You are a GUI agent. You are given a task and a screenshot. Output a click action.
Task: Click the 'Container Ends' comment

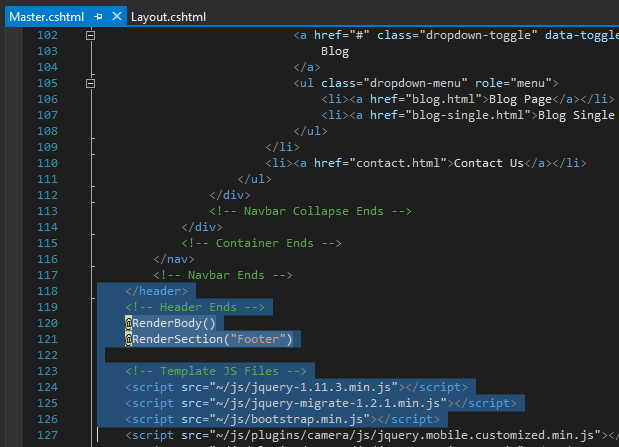point(261,243)
